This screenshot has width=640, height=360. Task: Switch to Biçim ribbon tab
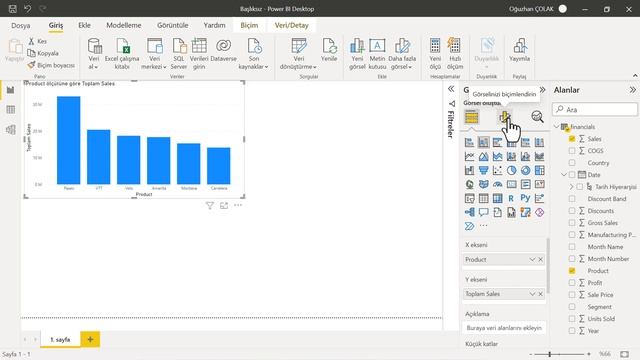pos(249,25)
